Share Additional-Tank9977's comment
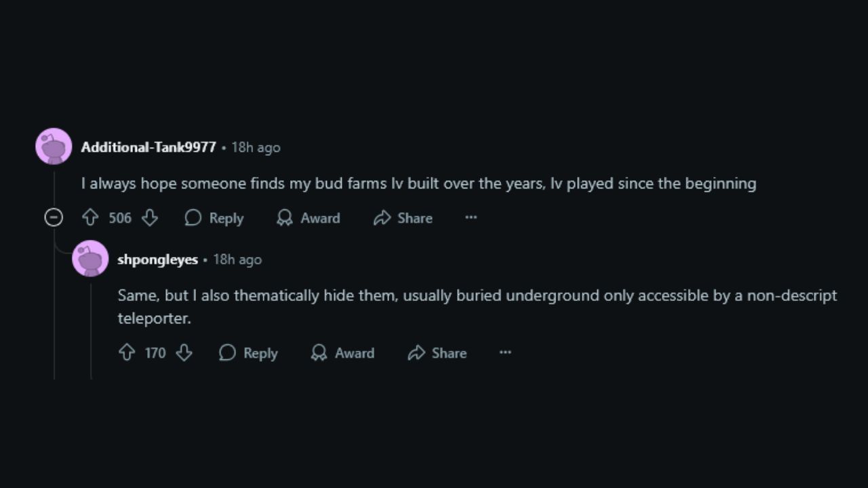Screen dimensions: 868x488 click(403, 218)
